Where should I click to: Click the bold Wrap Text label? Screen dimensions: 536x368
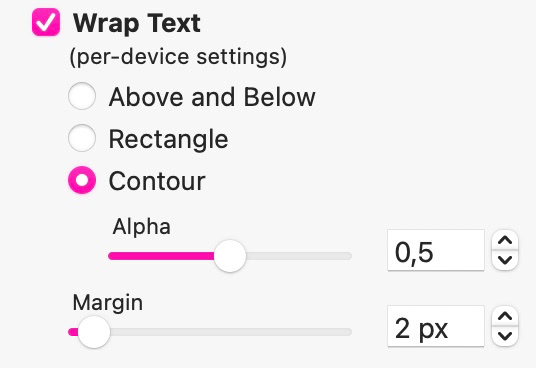pyautogui.click(x=137, y=23)
